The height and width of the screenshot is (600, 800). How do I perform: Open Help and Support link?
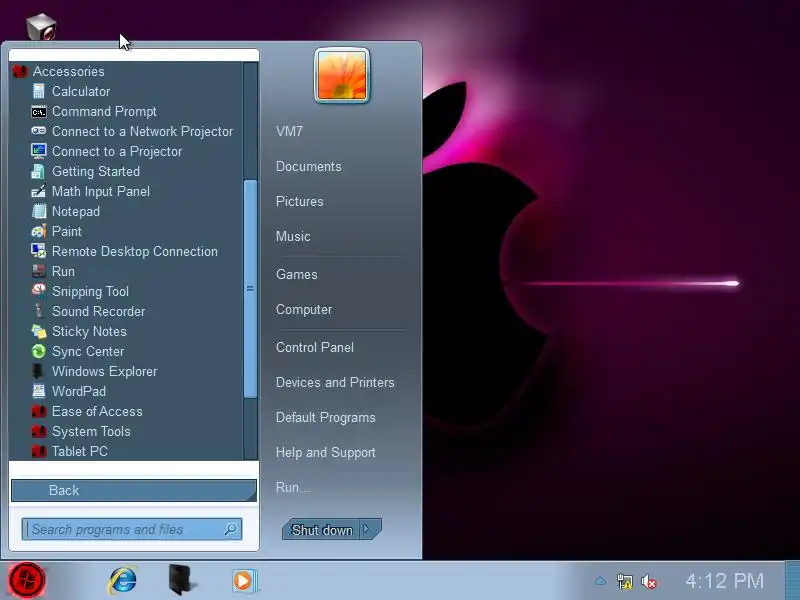coord(326,453)
